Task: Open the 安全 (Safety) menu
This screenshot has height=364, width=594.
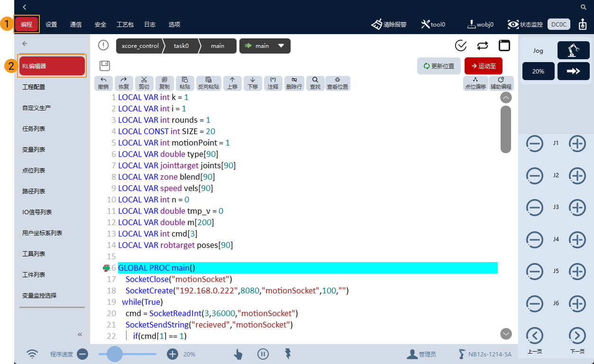Action: coord(101,24)
